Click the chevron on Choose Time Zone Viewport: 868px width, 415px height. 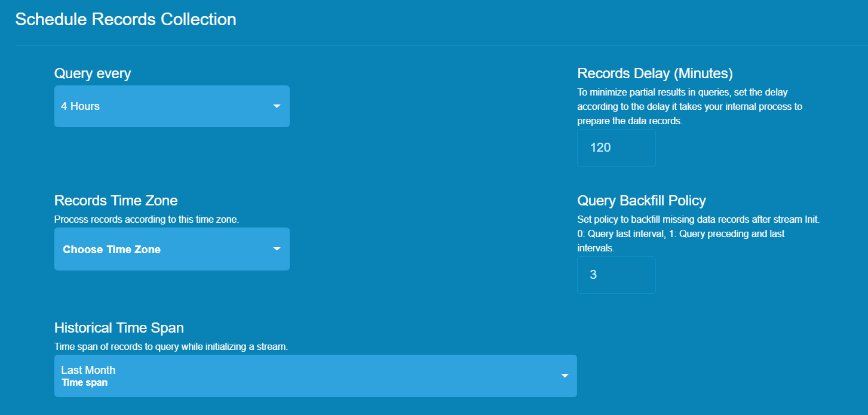point(277,249)
